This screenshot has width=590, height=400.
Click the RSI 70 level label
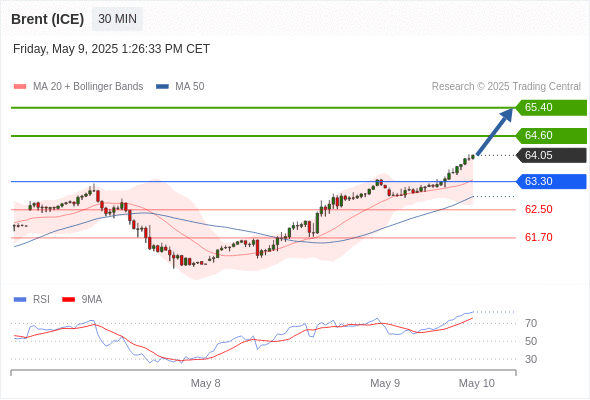(531, 323)
